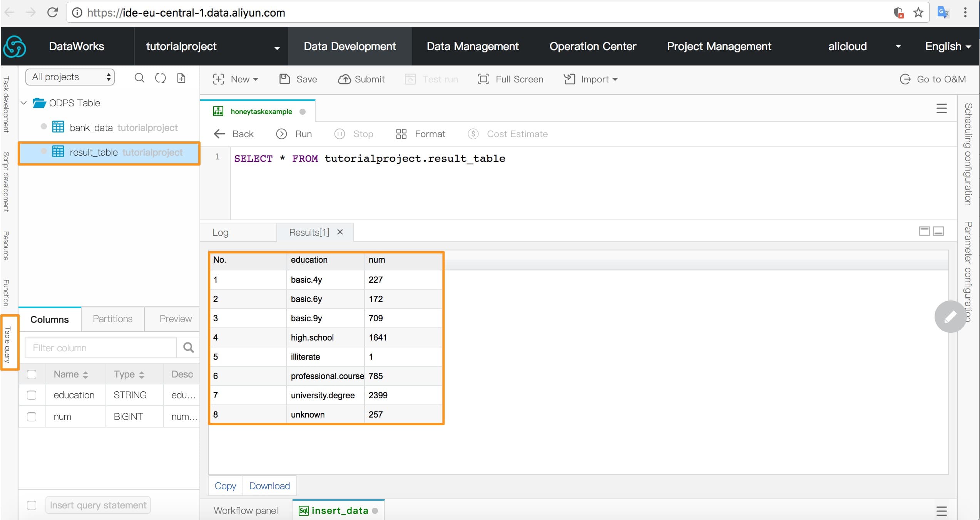
Task: Click the Format code button
Action: 421,134
